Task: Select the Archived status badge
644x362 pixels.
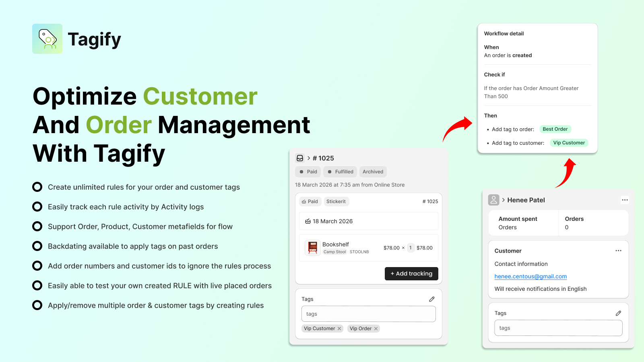Action: tap(373, 172)
